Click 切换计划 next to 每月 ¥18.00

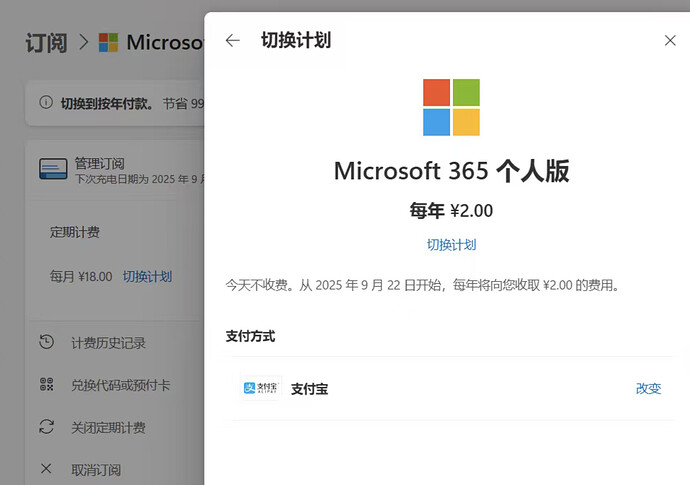pyautogui.click(x=147, y=276)
